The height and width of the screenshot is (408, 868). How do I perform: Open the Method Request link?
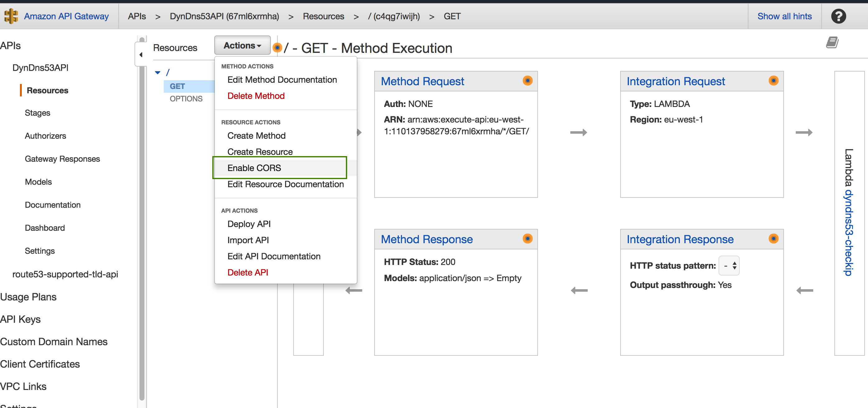(x=422, y=81)
